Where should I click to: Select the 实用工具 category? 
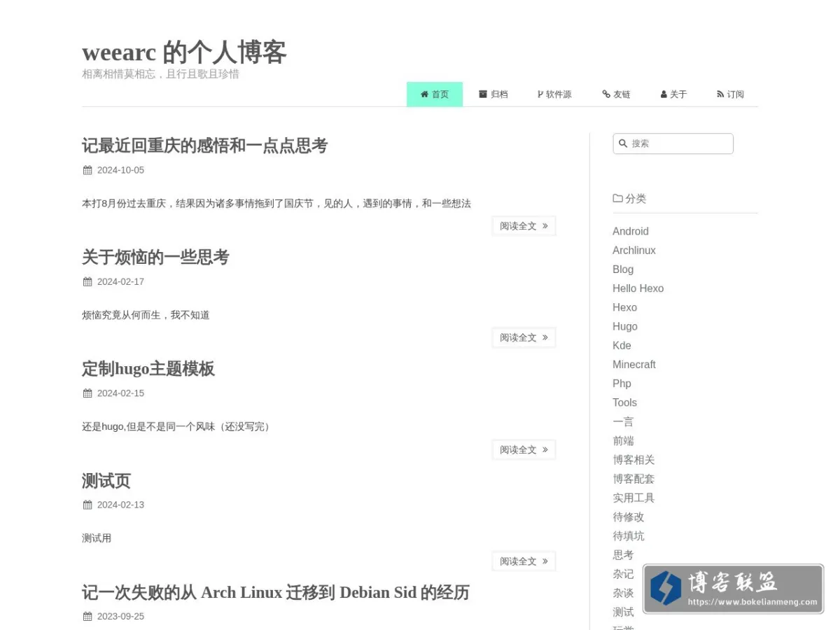[633, 498]
